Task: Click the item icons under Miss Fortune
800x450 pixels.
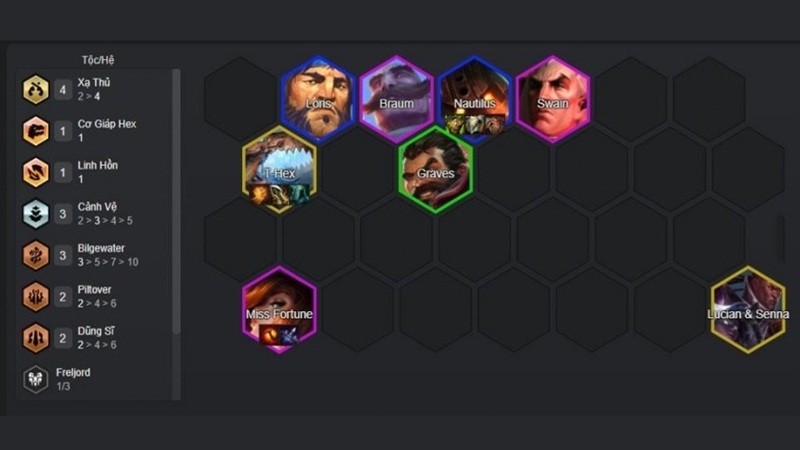Action: [279, 335]
